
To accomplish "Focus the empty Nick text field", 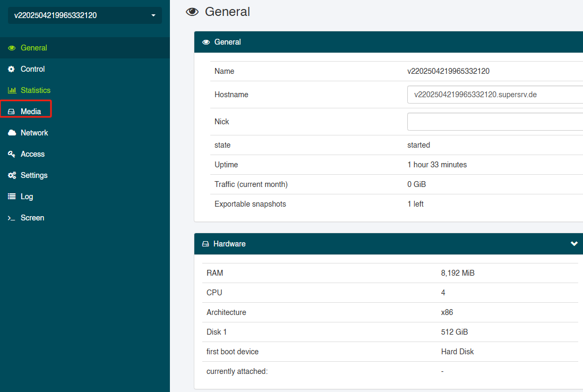I will click(494, 122).
